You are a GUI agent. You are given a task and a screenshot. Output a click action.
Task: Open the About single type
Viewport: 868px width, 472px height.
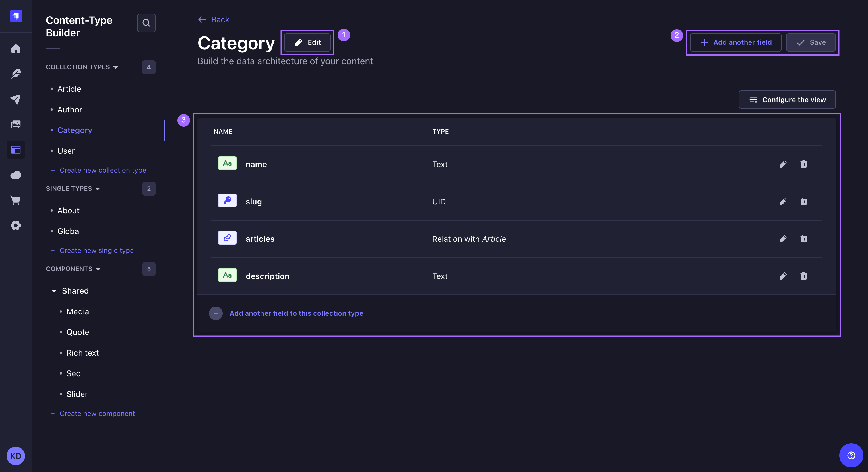(68, 210)
